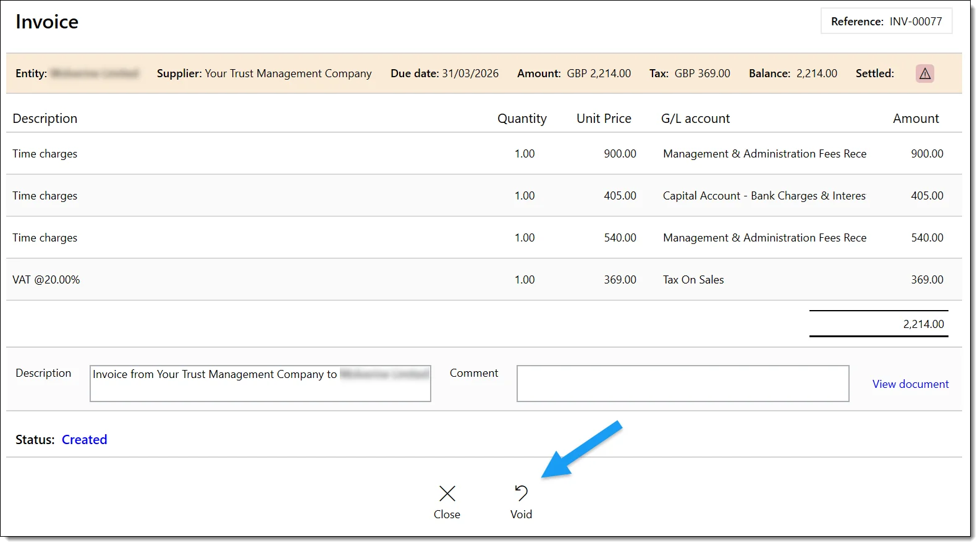Click the invoice Description text box
Screen dimensions: 980x546
260,384
